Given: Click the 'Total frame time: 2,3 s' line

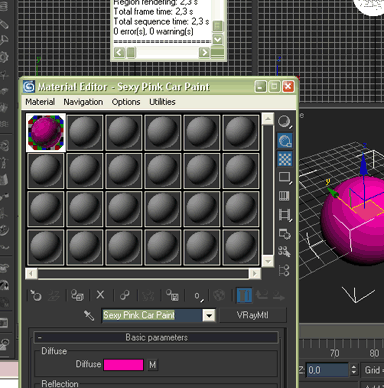Looking at the screenshot, I should point(153,11).
